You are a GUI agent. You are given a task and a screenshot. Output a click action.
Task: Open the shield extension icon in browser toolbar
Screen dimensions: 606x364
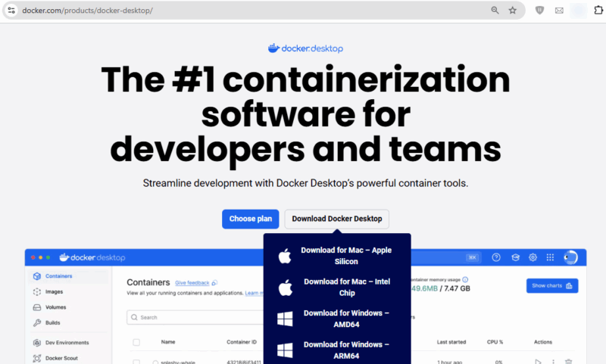[539, 11]
